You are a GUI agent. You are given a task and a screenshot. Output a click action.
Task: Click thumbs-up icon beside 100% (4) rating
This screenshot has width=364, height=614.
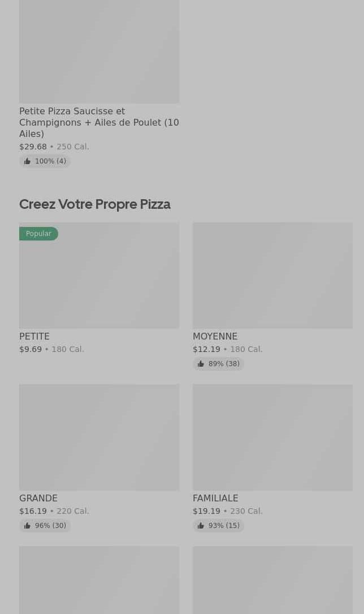point(27,161)
